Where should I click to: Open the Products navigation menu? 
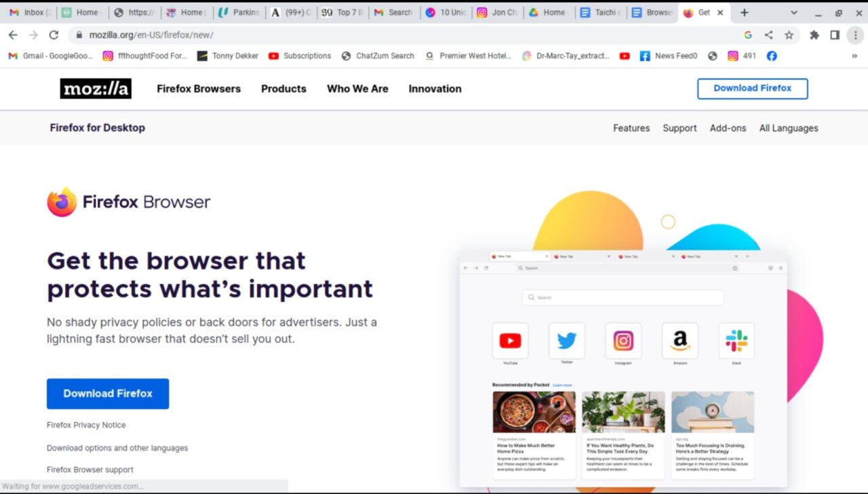pos(283,89)
